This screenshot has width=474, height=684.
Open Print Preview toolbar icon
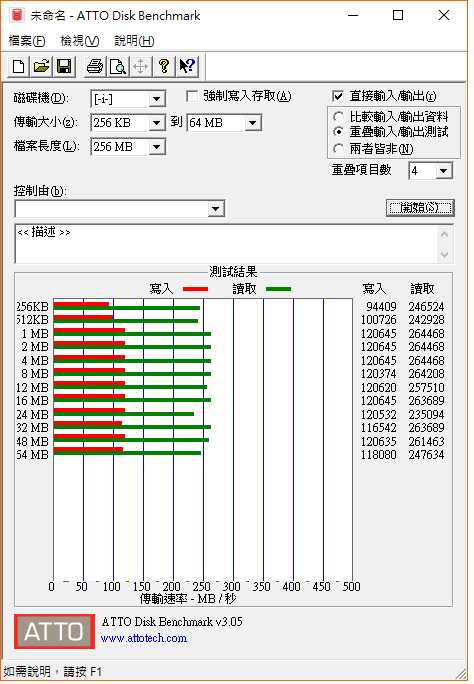[118, 67]
